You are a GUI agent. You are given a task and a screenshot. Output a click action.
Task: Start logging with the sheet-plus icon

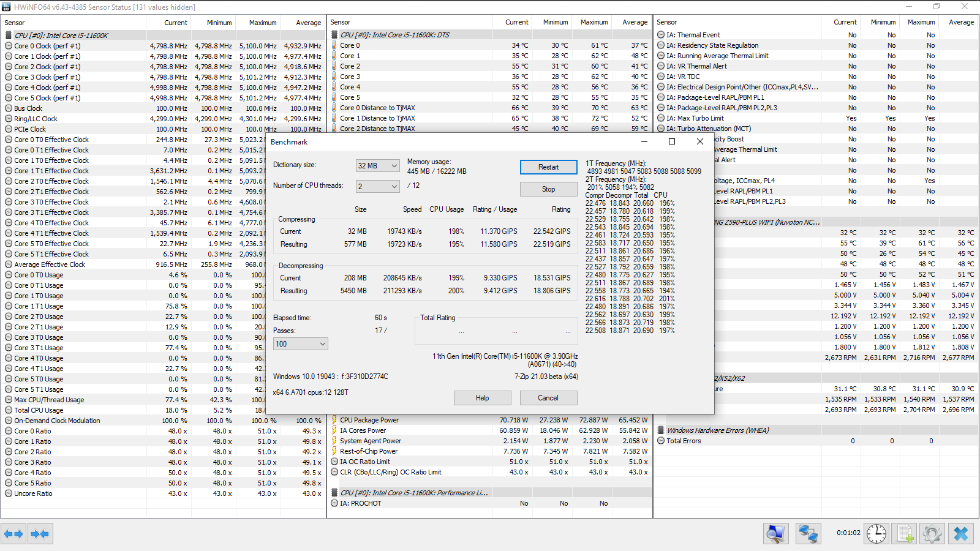click(905, 534)
